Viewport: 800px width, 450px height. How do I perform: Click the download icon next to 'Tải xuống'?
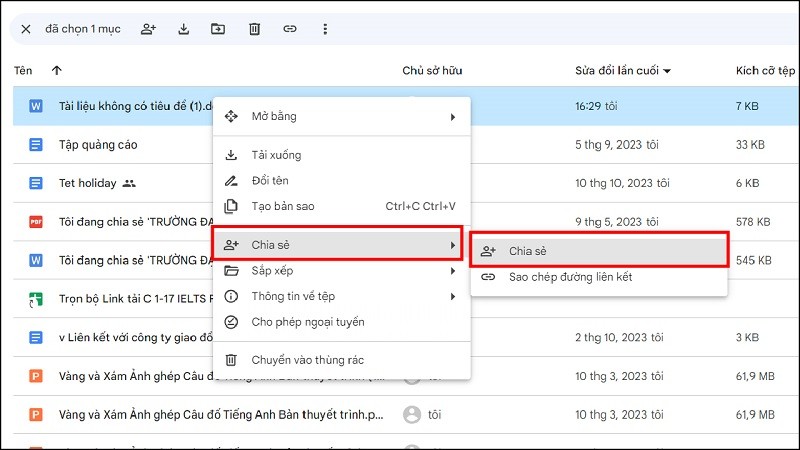click(x=231, y=155)
